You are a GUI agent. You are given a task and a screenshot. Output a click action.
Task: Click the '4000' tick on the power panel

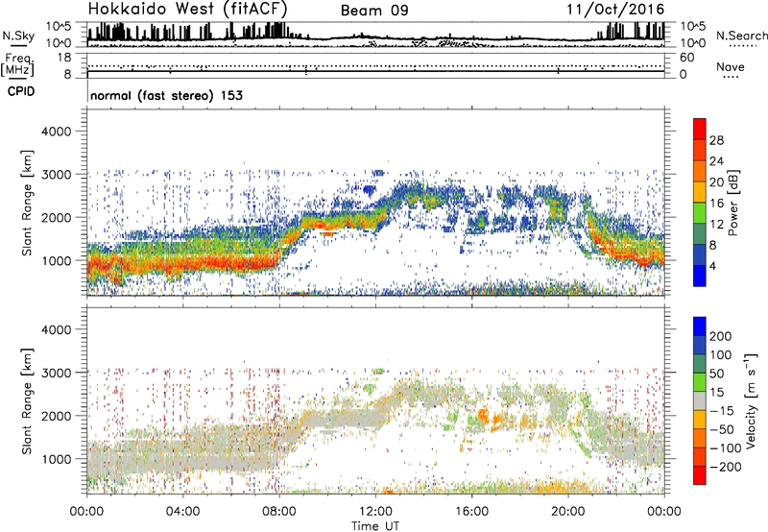point(56,132)
